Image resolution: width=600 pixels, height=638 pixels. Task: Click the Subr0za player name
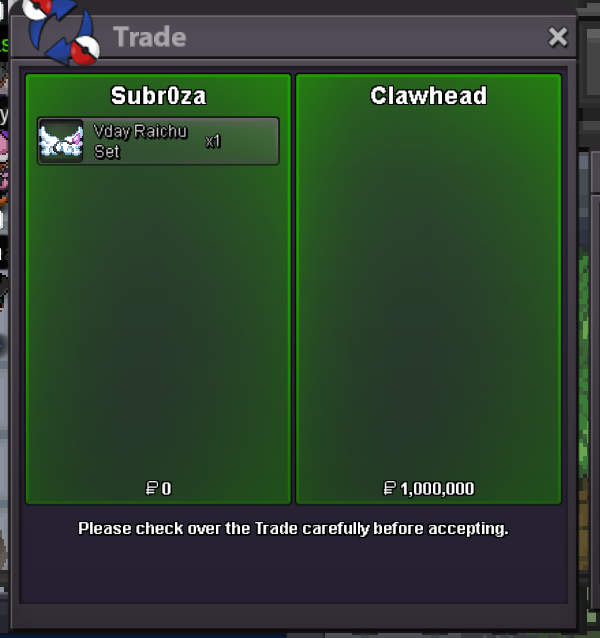pyautogui.click(x=158, y=96)
